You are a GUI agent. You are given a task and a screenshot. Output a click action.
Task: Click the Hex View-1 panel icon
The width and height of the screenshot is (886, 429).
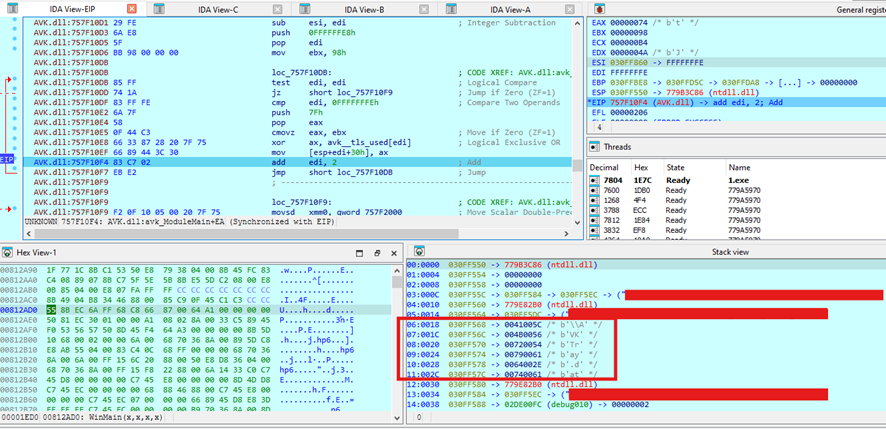pos(8,253)
